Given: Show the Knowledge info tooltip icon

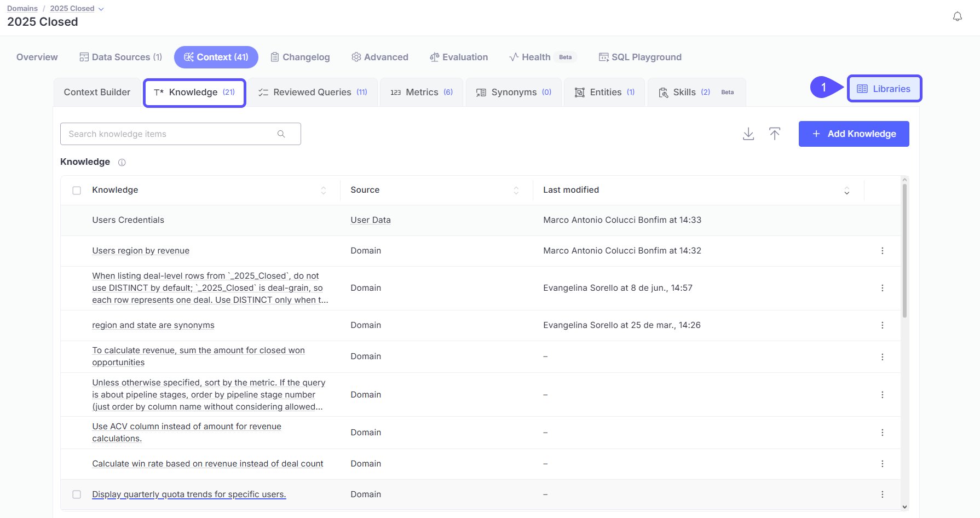Looking at the screenshot, I should [x=122, y=162].
